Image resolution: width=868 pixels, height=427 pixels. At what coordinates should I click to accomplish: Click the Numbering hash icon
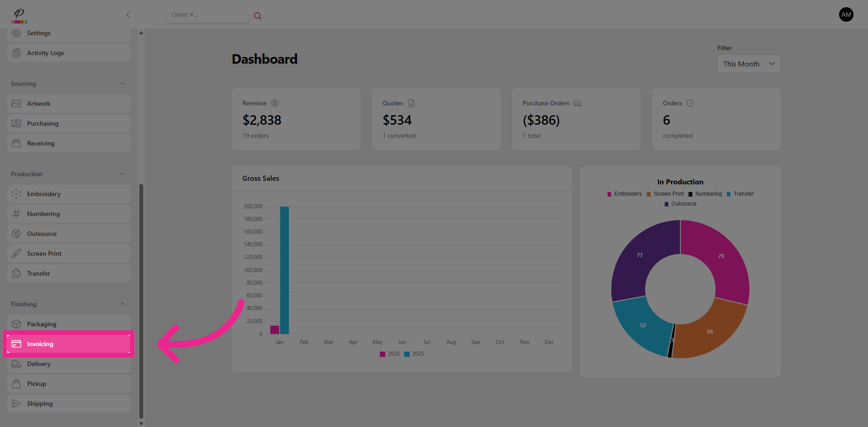point(16,214)
